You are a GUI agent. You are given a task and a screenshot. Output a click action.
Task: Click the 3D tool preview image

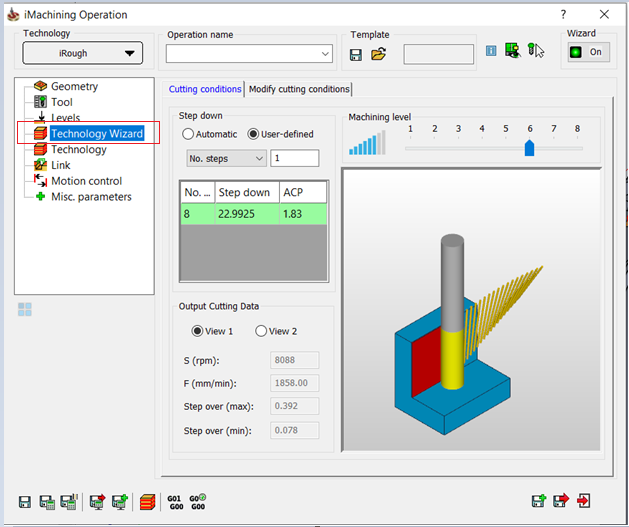coord(472,309)
